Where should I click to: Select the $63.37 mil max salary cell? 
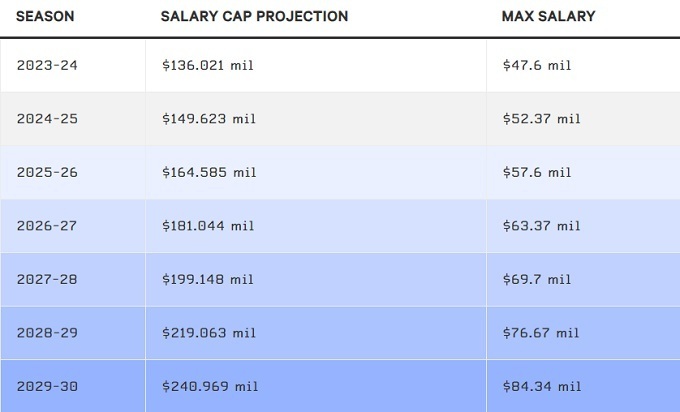point(541,226)
